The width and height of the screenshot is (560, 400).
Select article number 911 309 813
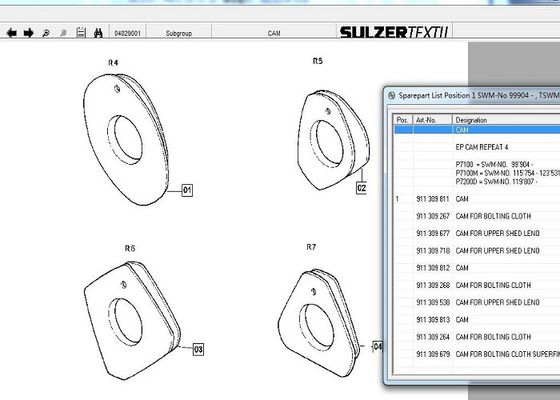tap(433, 320)
